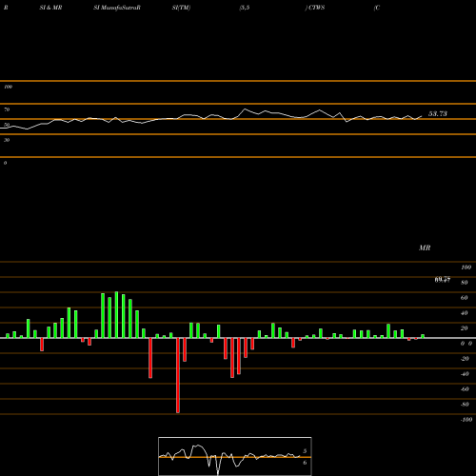The width and height of the screenshot is (476, 476).
Task: Click the 'MR' label above the bar chart
Action: [425, 248]
